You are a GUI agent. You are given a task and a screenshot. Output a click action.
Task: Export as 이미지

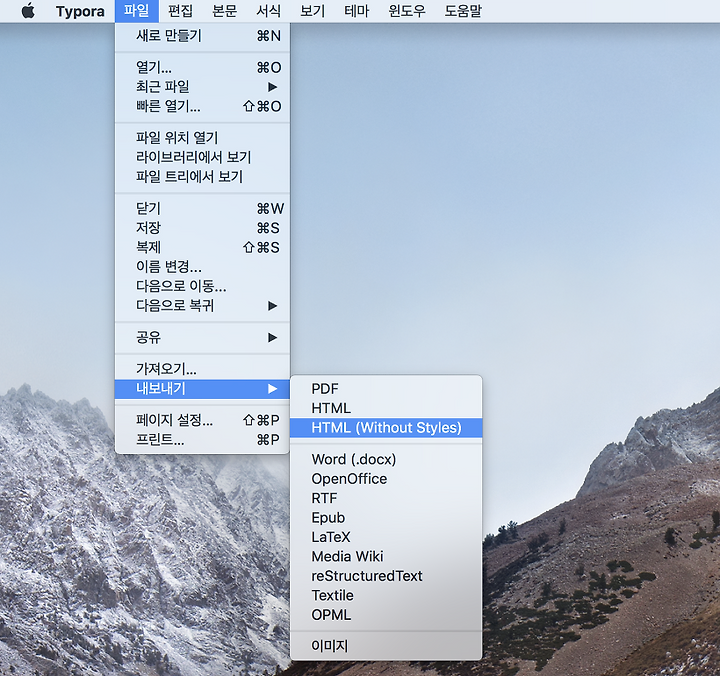tap(386, 646)
